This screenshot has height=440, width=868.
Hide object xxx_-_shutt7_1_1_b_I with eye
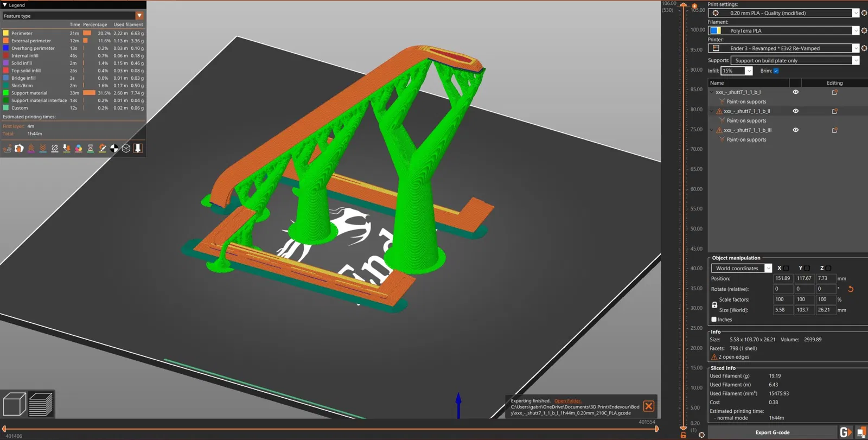coord(796,92)
